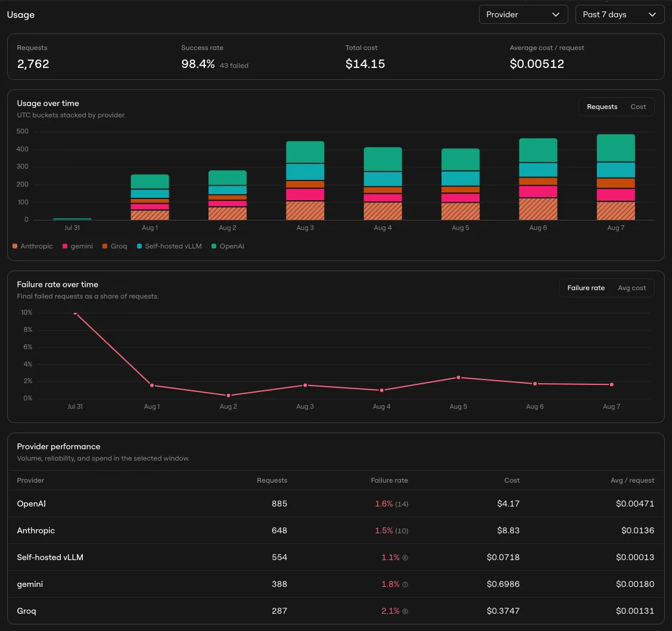Click the 388 requests cell

(279, 585)
